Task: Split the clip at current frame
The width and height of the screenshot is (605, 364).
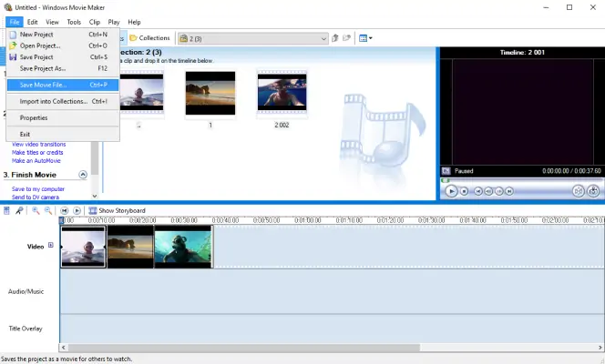Action: tap(578, 191)
